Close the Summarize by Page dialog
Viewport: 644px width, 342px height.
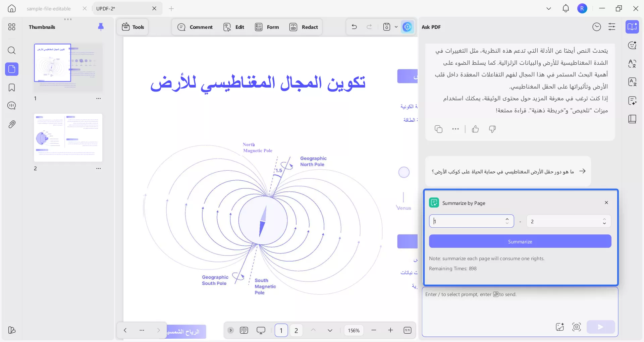606,203
